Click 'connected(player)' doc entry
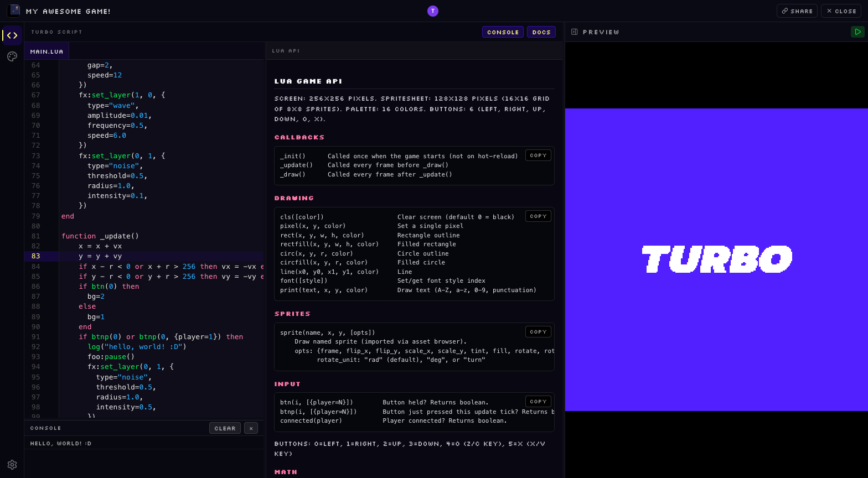The height and width of the screenshot is (478, 868). 311,420
